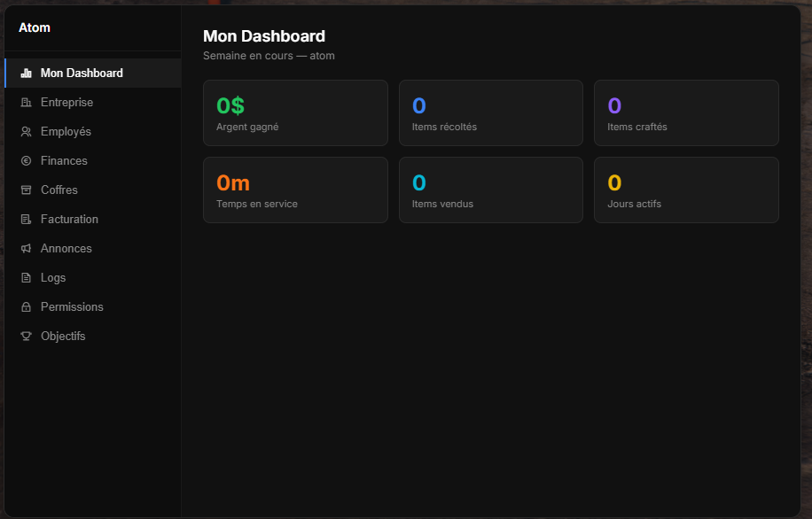Click the Temps en service card
The width and height of the screenshot is (812, 519).
click(295, 190)
